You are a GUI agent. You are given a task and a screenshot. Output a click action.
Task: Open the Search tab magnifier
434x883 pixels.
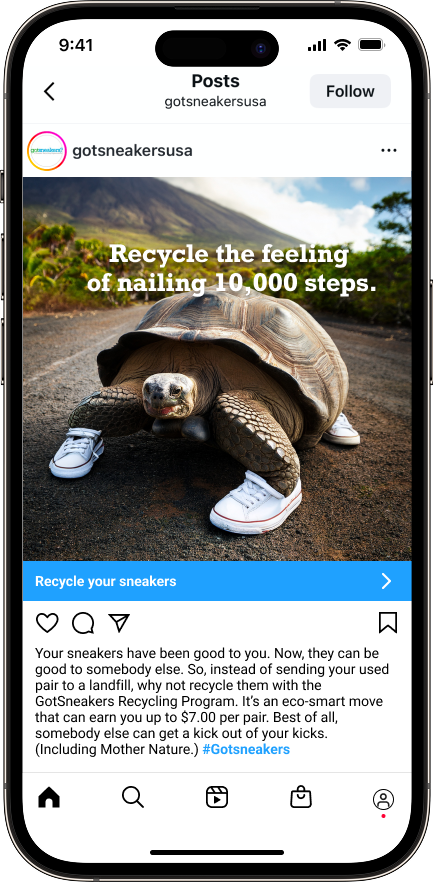point(133,797)
